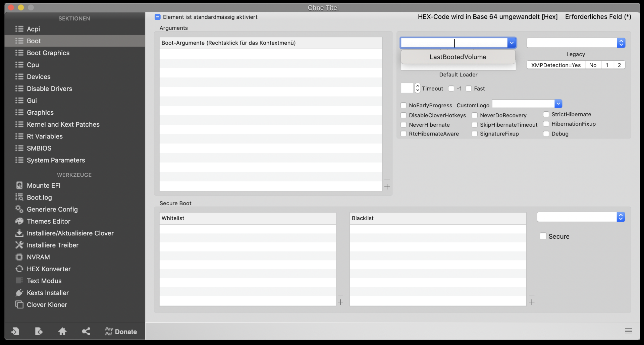Screen dimensions: 644x345
Task: Add a boot argument with the plus icon
Action: [x=387, y=187]
